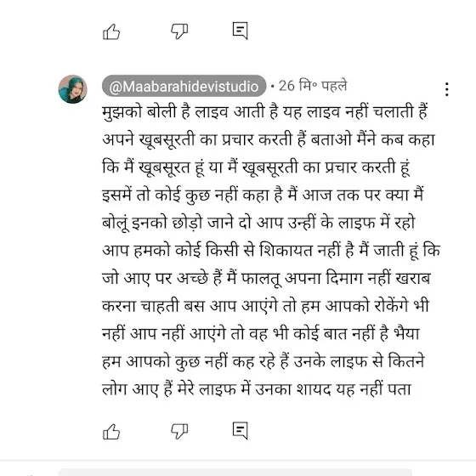Select comment line starting 'आप हमको कोई किसी'
Image resolution: width=476 pixels, height=476 pixels.
[271, 251]
